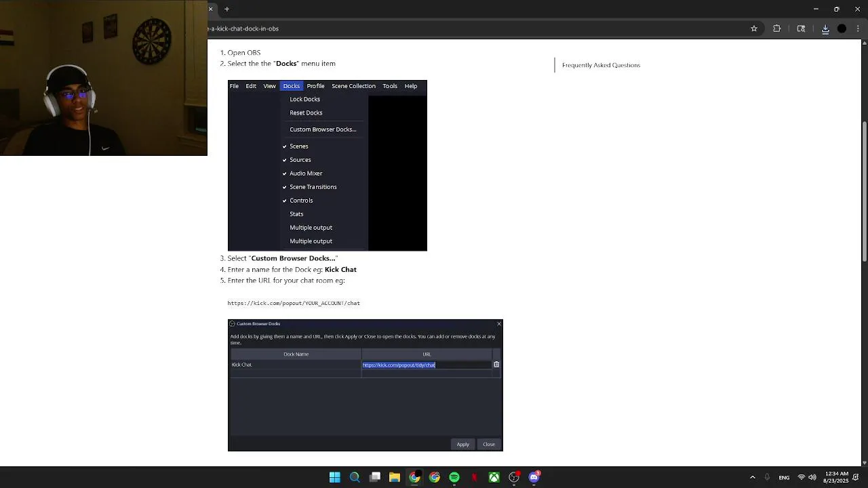Open Task View from the taskbar
868x488 pixels.
[x=375, y=477]
